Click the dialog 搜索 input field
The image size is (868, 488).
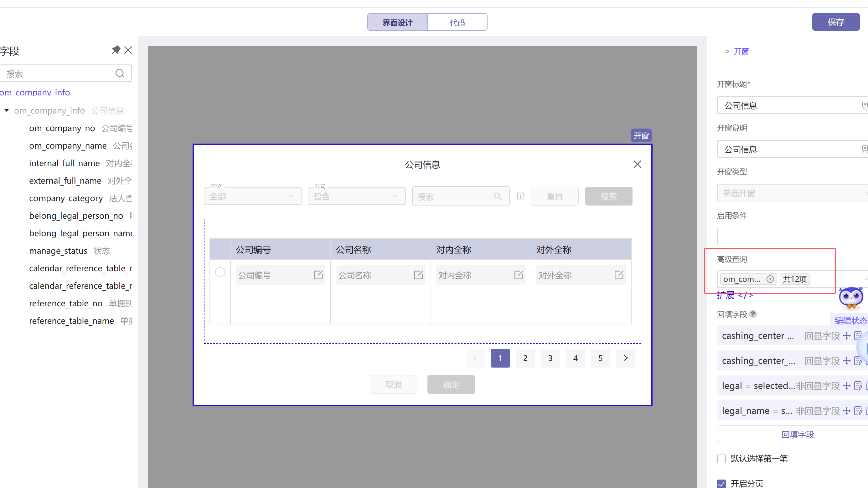461,196
